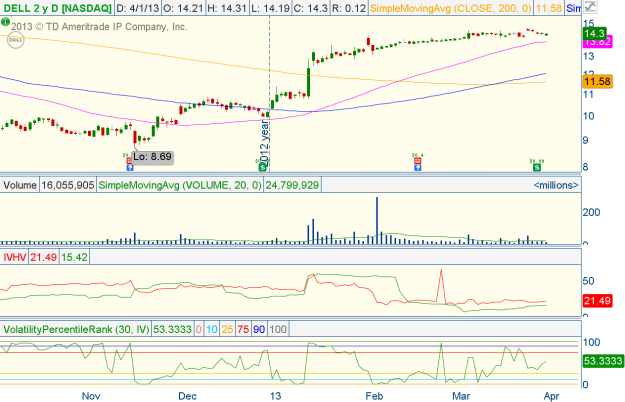The image size is (625, 402).
Task: Click the '<millions>' units label
Action: coord(556,185)
